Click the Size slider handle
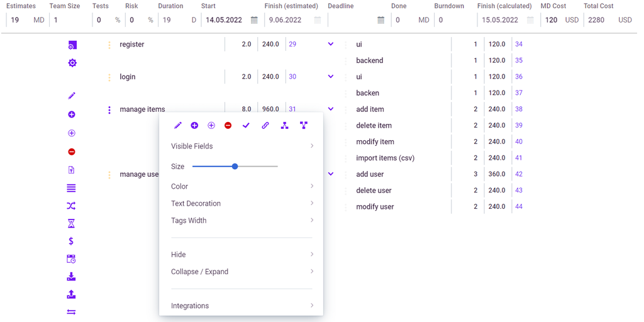The image size is (644, 322). pos(235,166)
